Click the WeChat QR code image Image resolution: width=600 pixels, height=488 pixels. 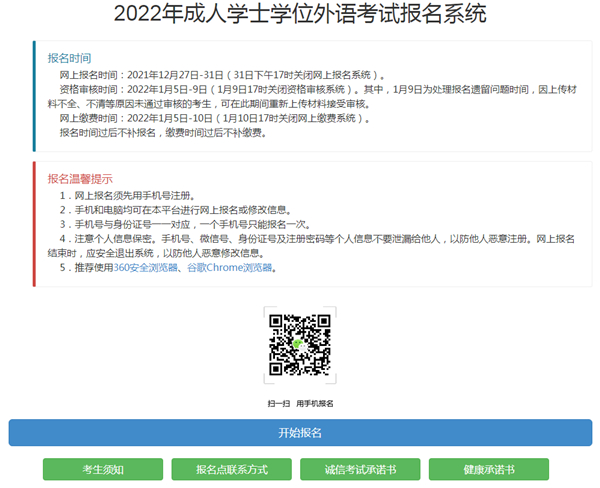click(300, 345)
